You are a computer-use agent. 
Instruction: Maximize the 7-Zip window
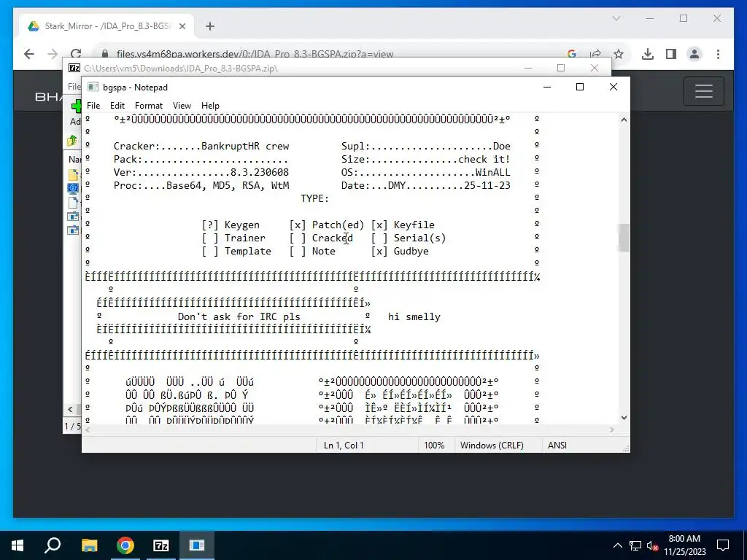click(x=561, y=68)
